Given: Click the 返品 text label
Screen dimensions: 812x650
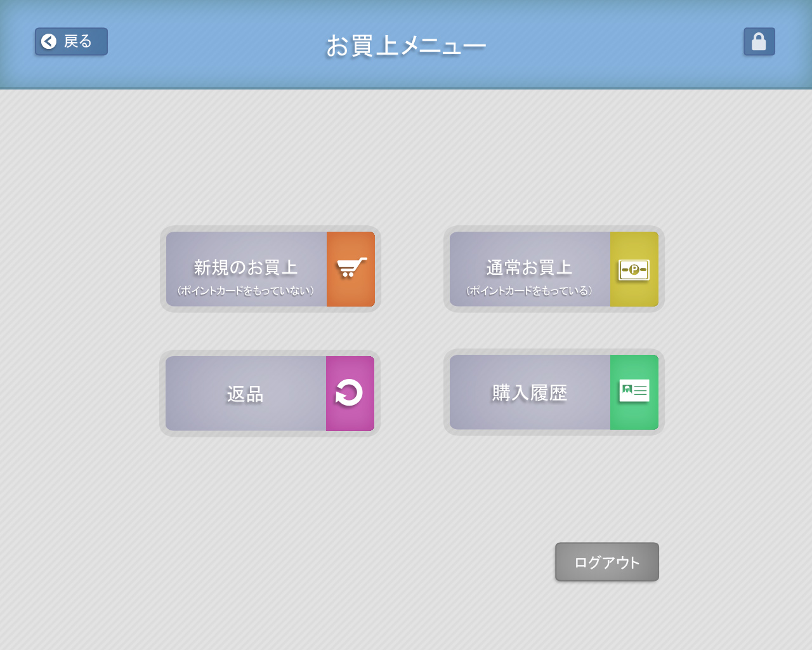Looking at the screenshot, I should click(245, 394).
